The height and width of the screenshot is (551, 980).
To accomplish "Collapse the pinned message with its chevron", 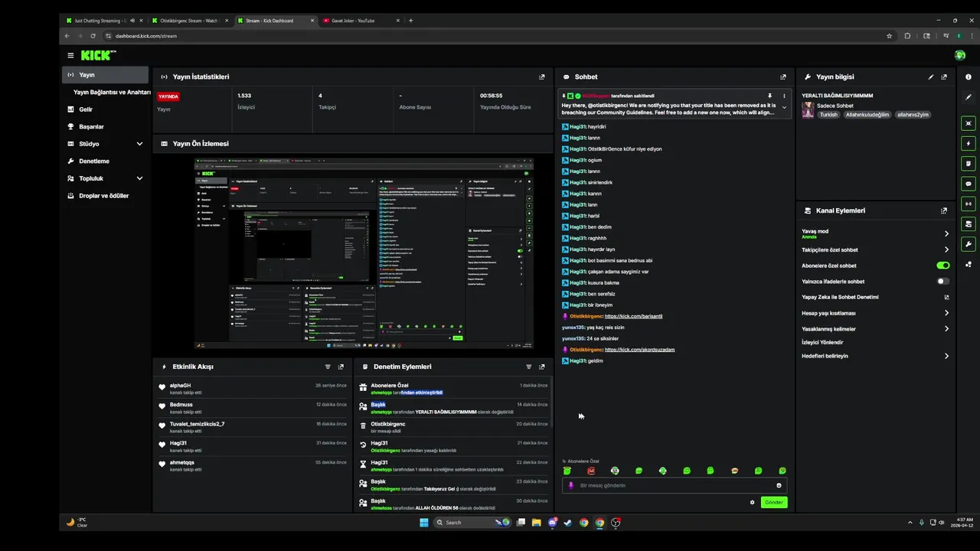I will pos(784,108).
